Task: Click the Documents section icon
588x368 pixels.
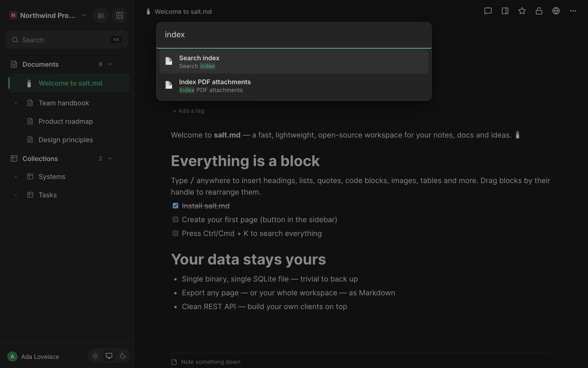Action: (14, 64)
